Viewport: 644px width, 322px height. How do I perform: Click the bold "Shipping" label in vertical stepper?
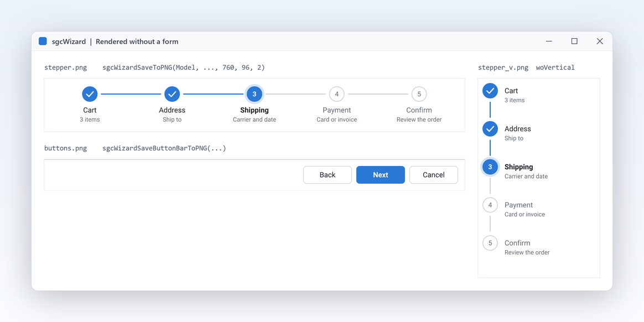[519, 167]
